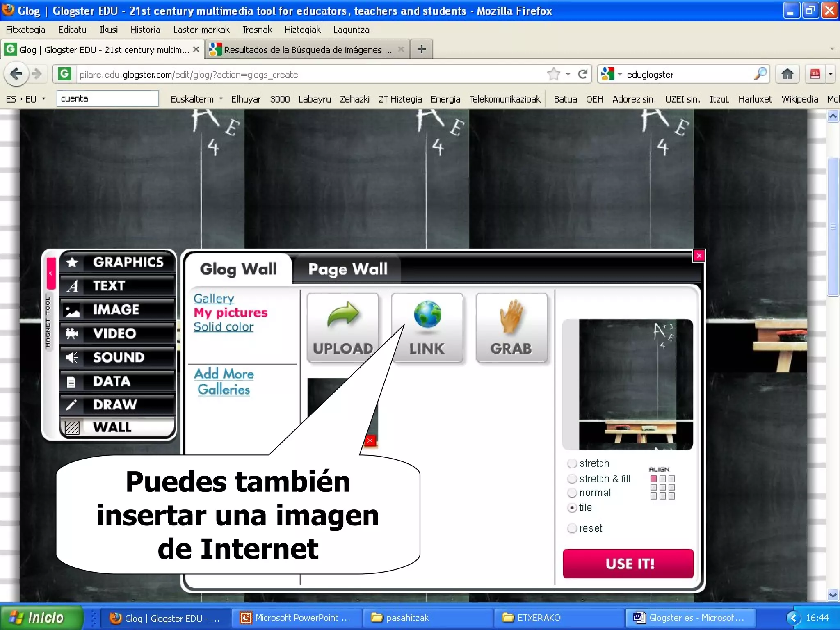Select the TEXT tool in magnet toolbar

[x=117, y=285]
